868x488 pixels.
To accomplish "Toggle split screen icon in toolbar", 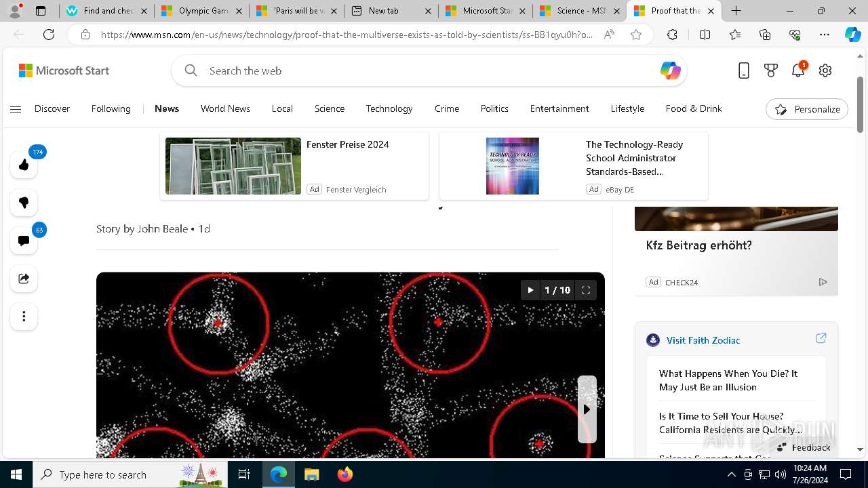I will (705, 35).
